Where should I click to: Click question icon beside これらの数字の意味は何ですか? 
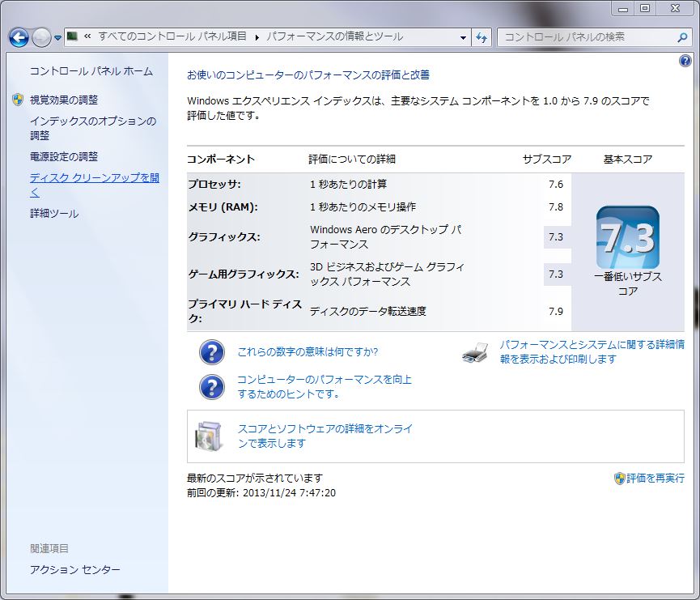[x=211, y=352]
